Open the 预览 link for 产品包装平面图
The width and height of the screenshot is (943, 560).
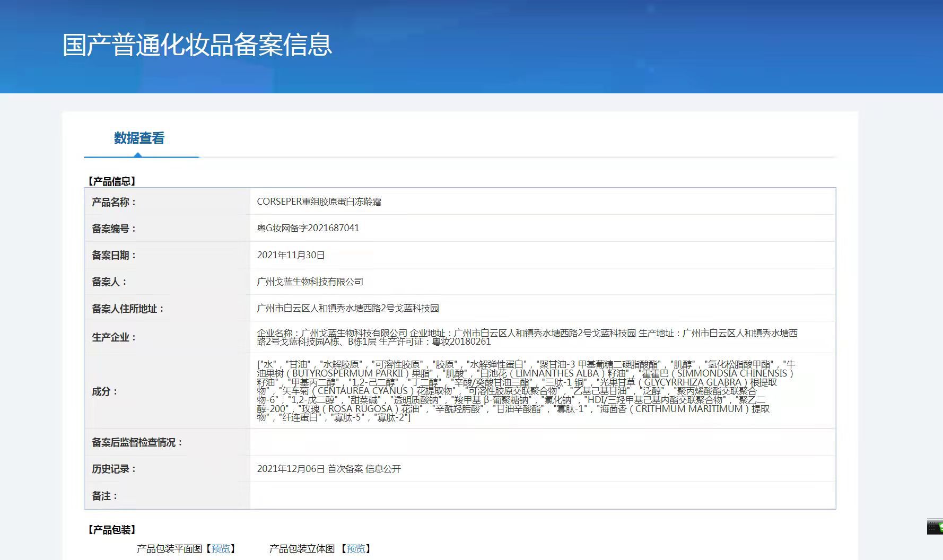pos(221,548)
